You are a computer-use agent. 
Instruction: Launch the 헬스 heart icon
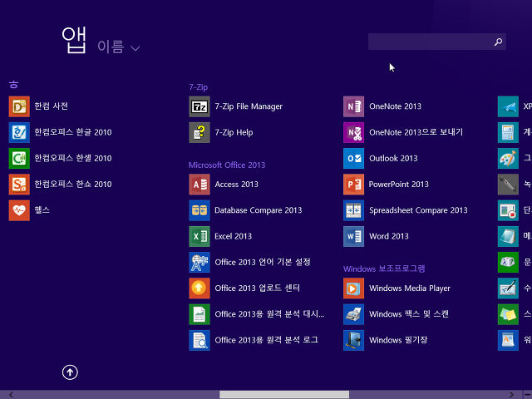(19, 210)
